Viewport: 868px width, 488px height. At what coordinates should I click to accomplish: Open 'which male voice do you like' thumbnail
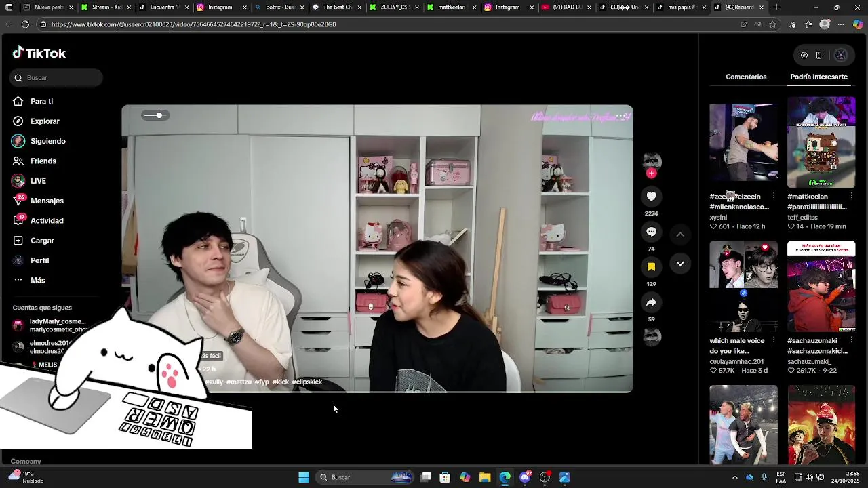pyautogui.click(x=744, y=286)
